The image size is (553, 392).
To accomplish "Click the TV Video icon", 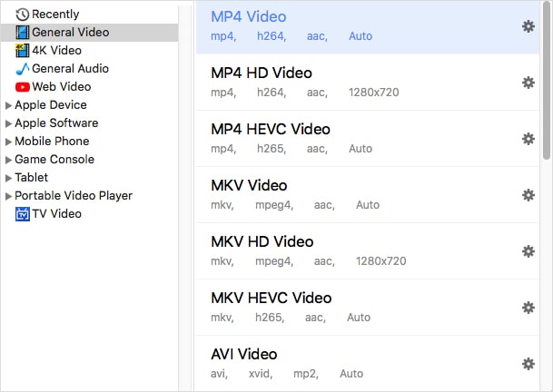I will point(23,214).
